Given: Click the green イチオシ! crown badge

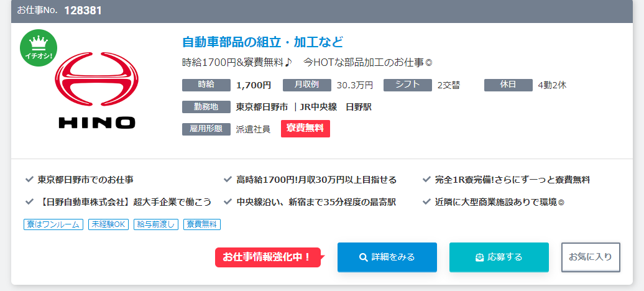Looking at the screenshot, I should (x=39, y=48).
